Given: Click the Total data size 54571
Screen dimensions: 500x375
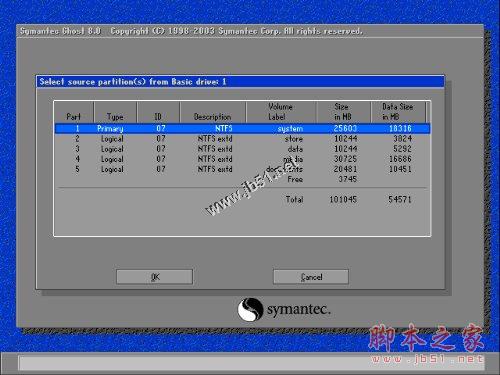Looking at the screenshot, I should tap(400, 199).
